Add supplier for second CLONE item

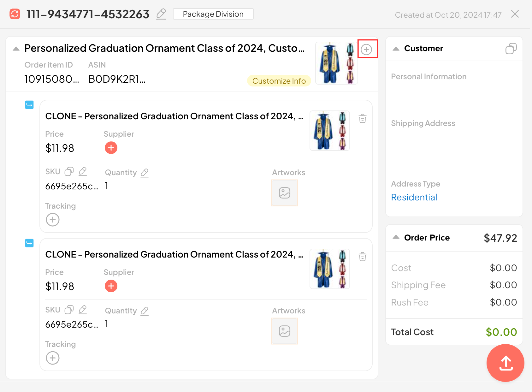[111, 286]
